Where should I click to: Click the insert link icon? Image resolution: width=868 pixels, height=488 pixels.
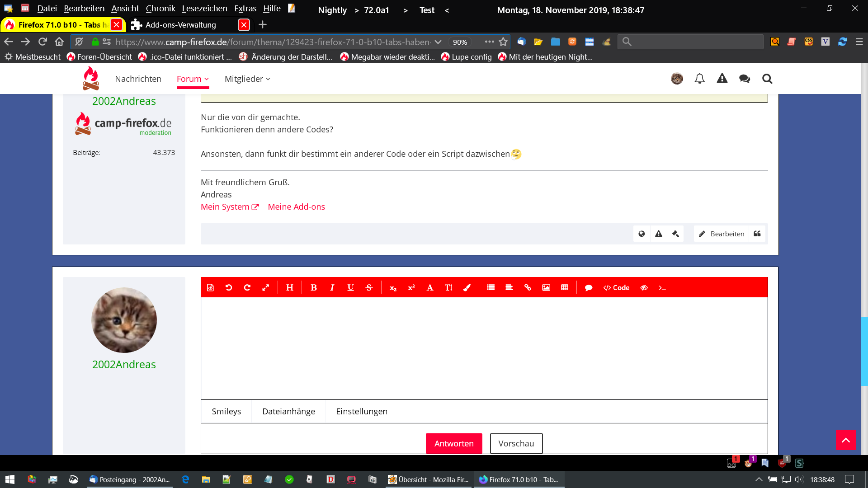click(x=528, y=288)
